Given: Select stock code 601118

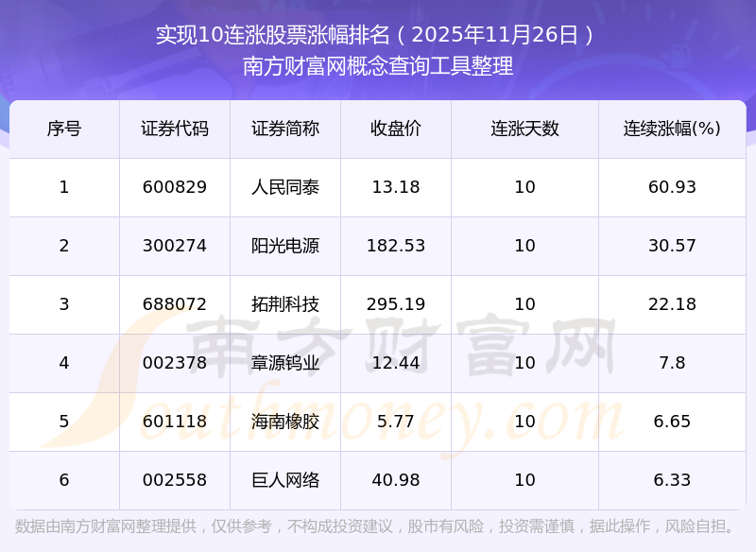Looking at the screenshot, I should [x=175, y=422].
